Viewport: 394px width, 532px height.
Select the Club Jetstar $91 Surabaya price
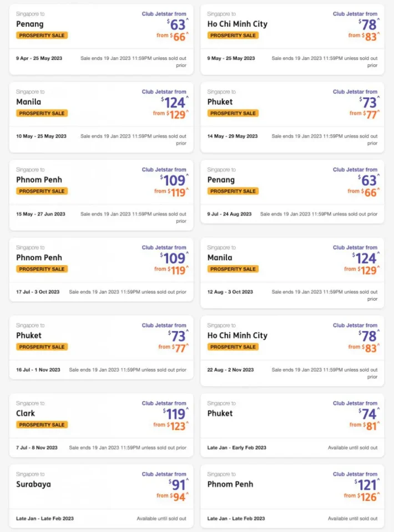click(x=177, y=485)
